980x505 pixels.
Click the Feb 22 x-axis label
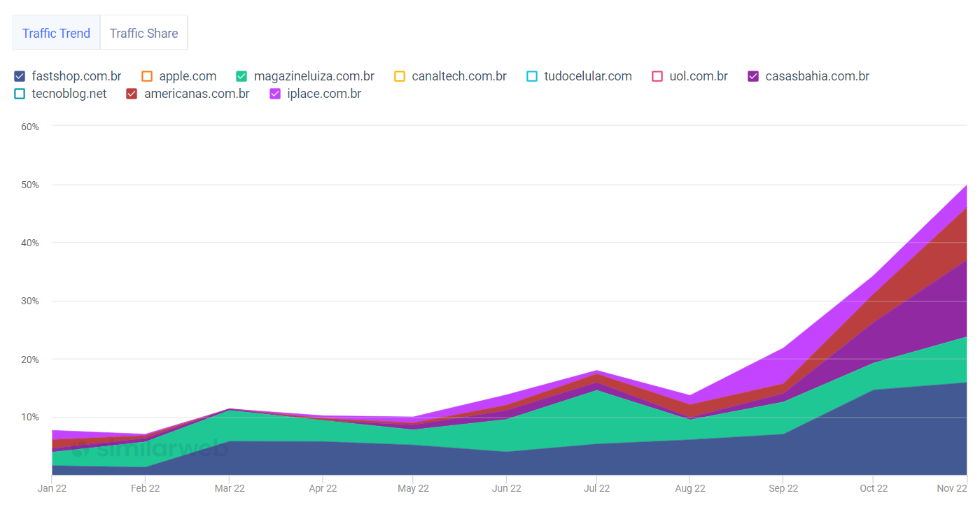tap(145, 488)
